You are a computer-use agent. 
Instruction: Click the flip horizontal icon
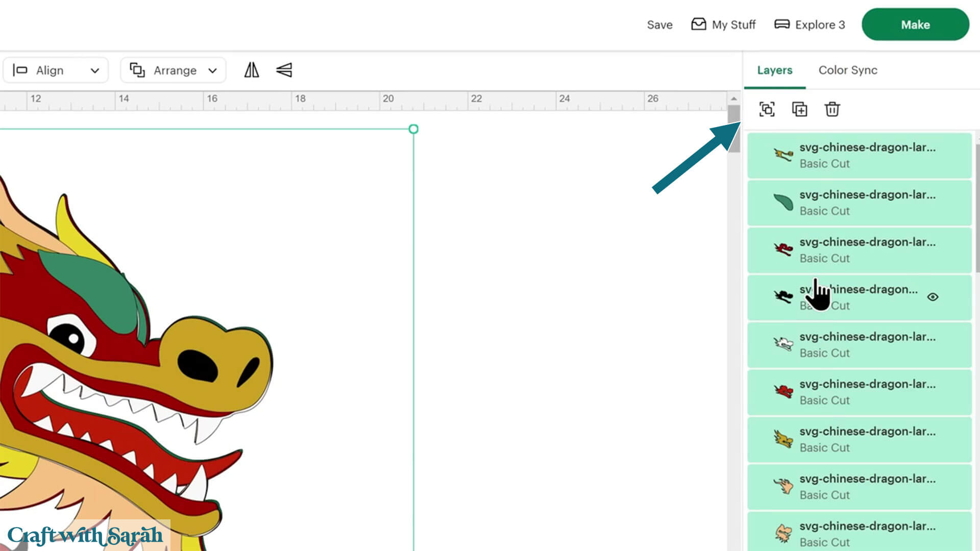coord(251,70)
